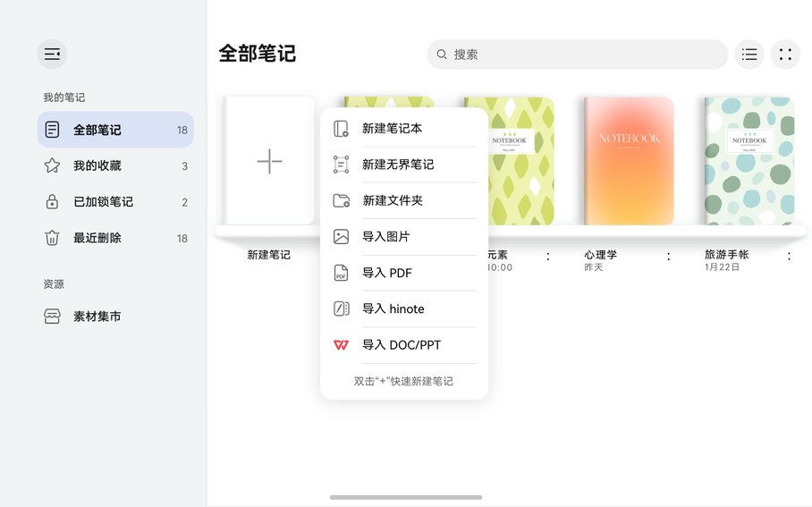The width and height of the screenshot is (812, 507).
Task: Click the 18 count beside 全部笔记
Action: [x=182, y=130]
